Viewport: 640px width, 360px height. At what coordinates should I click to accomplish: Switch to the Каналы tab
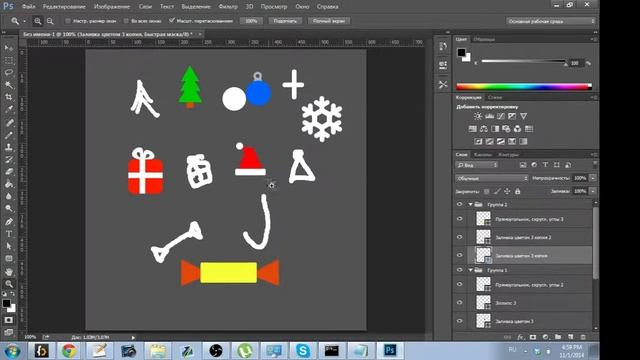tap(483, 155)
